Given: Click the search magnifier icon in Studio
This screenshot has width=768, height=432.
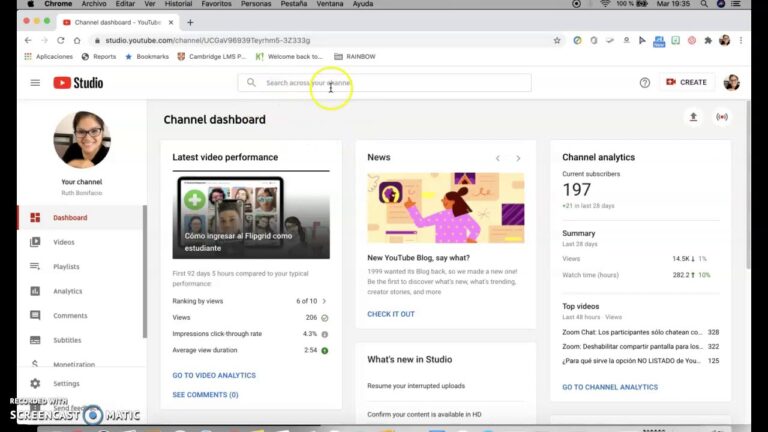Looking at the screenshot, I should coord(251,83).
